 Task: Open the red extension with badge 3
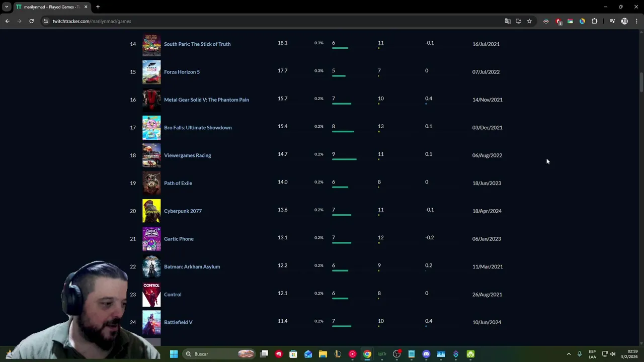pos(558,21)
